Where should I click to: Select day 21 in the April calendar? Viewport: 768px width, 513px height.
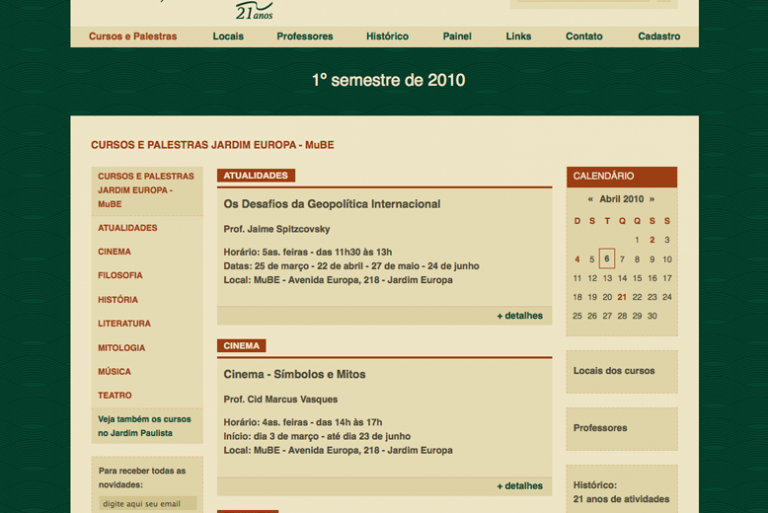click(622, 297)
